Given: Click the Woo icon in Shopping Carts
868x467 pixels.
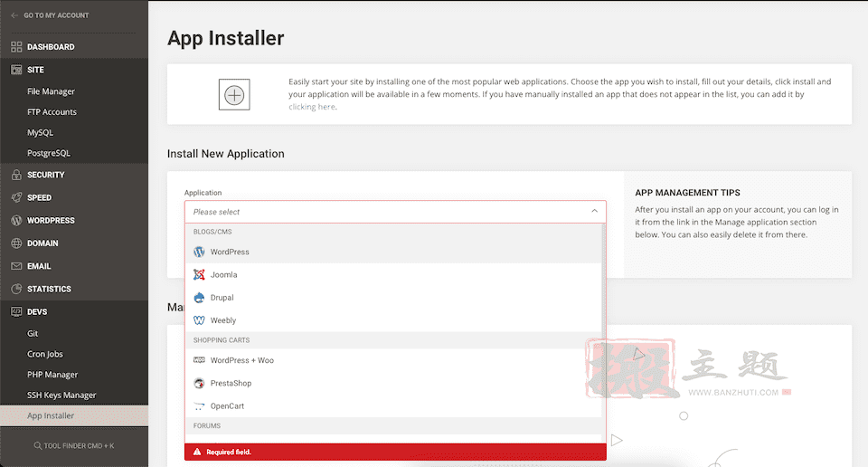Looking at the screenshot, I should click(199, 360).
